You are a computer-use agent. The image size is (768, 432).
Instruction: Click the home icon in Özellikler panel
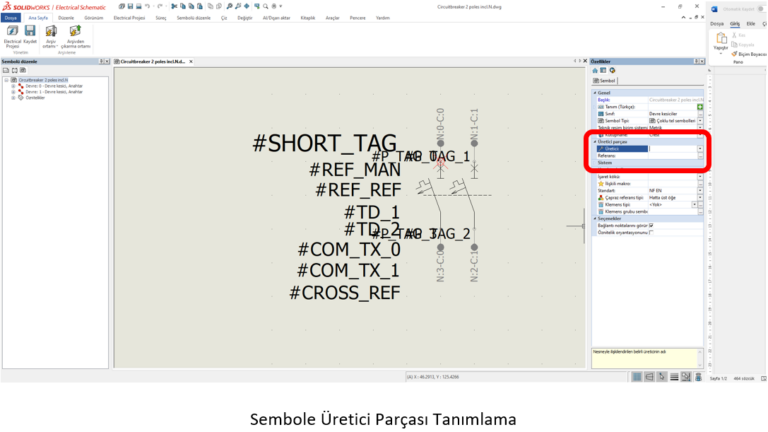point(595,70)
